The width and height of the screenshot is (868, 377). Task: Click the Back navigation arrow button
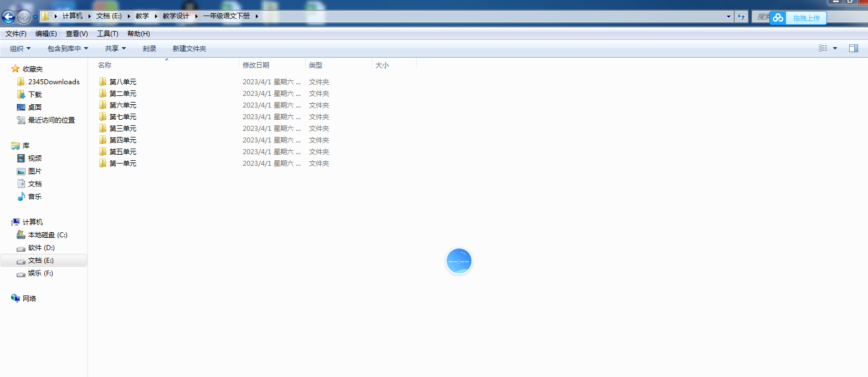tap(8, 17)
